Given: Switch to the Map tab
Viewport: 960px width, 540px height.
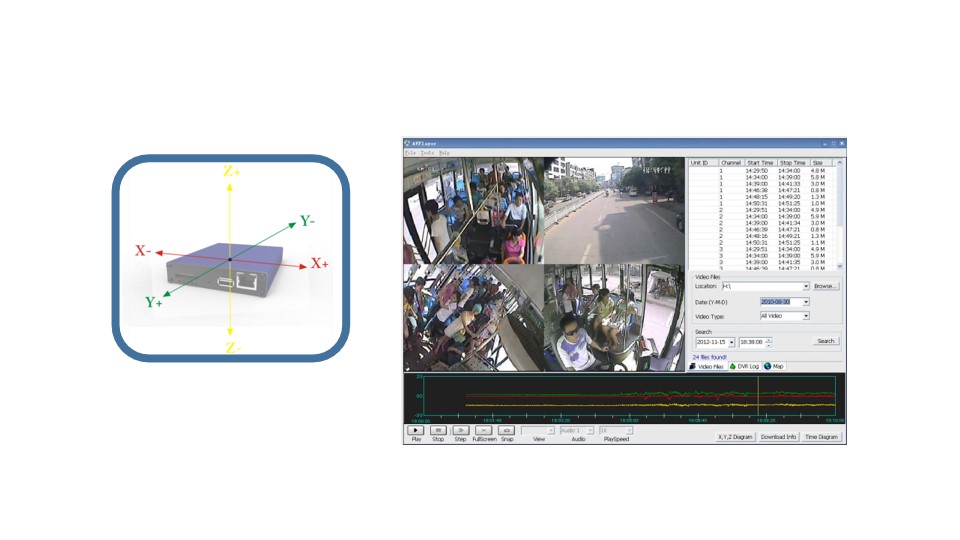Looking at the screenshot, I should coord(775,367).
